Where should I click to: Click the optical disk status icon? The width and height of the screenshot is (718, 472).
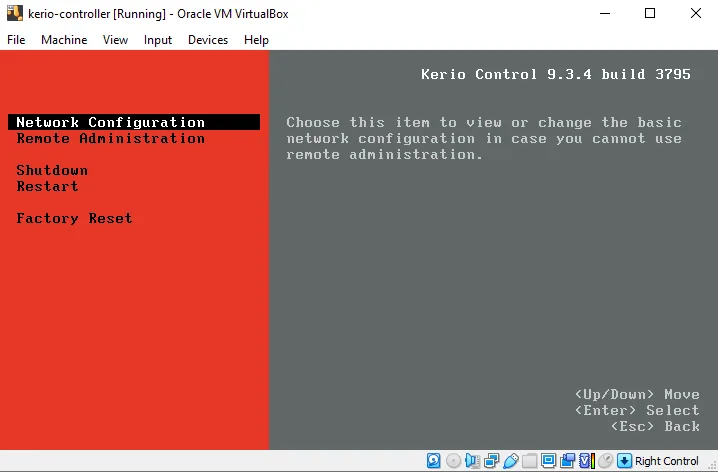[453, 461]
